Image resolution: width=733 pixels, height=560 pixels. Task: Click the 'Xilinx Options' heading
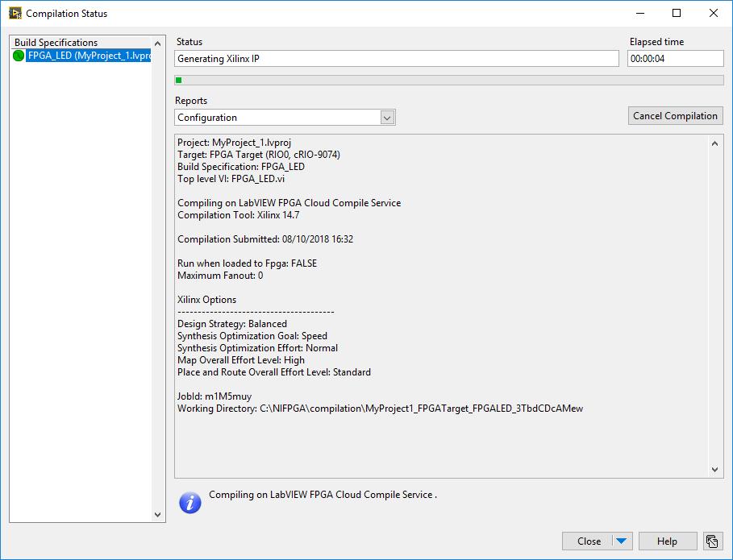pyautogui.click(x=206, y=300)
